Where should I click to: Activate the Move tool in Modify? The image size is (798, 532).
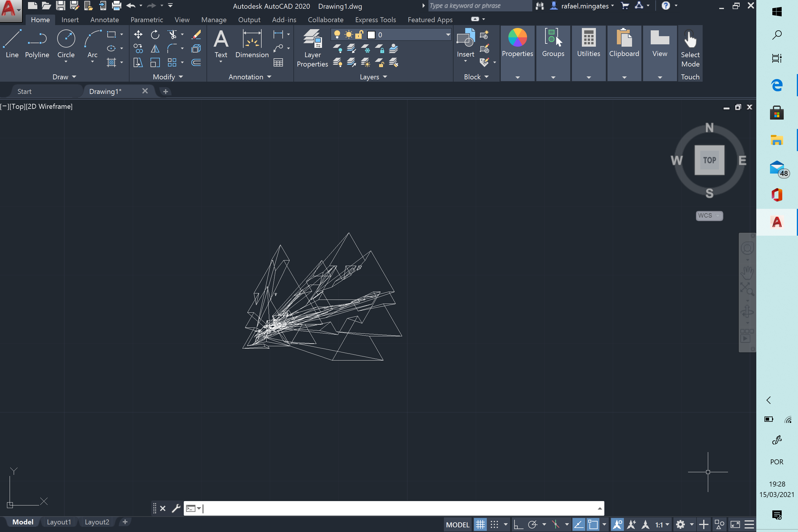coord(138,35)
